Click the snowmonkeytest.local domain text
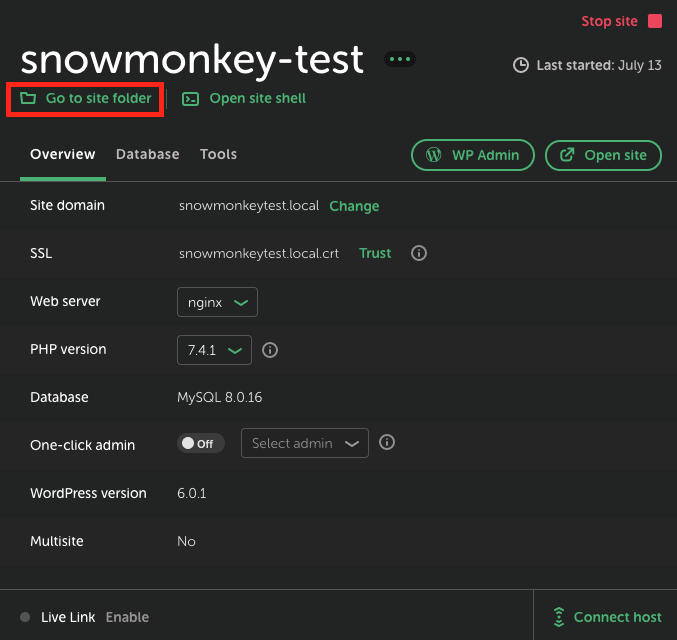The height and width of the screenshot is (640, 677). coord(249,206)
